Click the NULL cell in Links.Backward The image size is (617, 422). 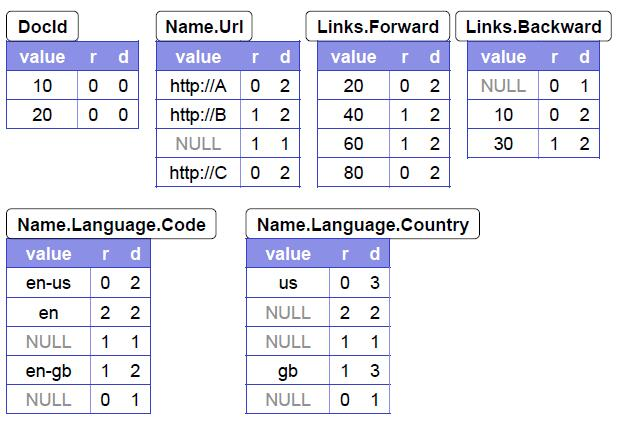coord(503,85)
